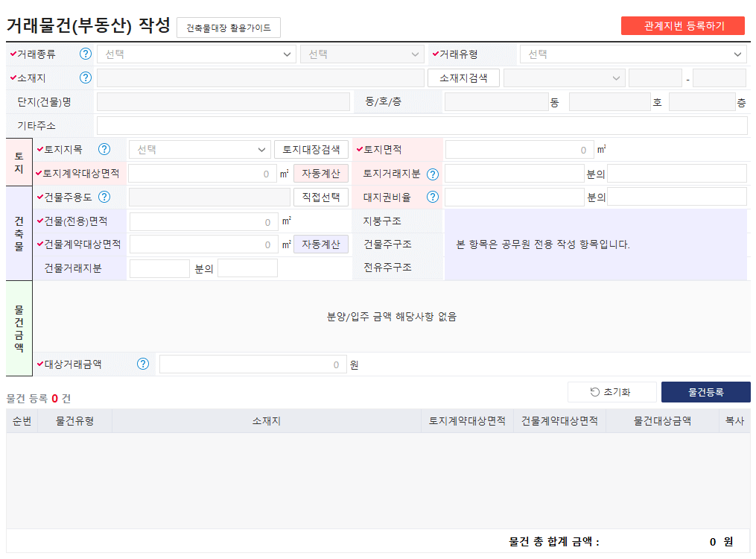Open the 건축물대장 활용가이드 guide
Screen dimensions: 756x559
pyautogui.click(x=229, y=27)
